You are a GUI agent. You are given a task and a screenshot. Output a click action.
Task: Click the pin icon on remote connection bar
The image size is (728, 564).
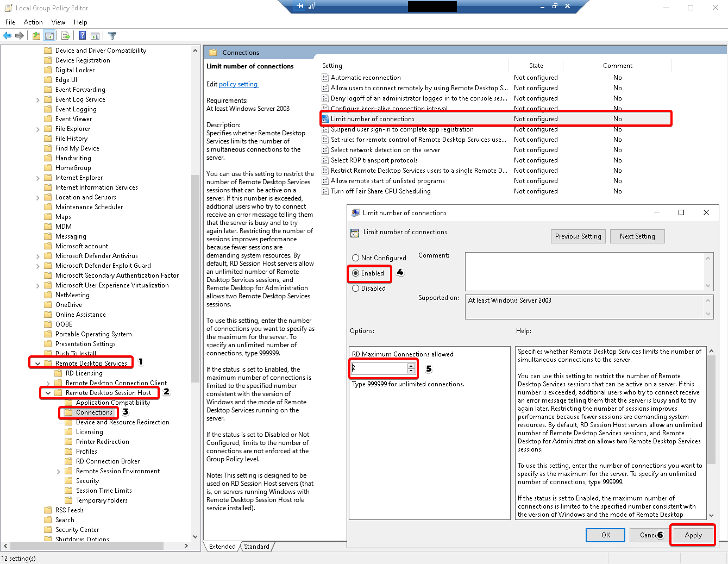point(300,6)
